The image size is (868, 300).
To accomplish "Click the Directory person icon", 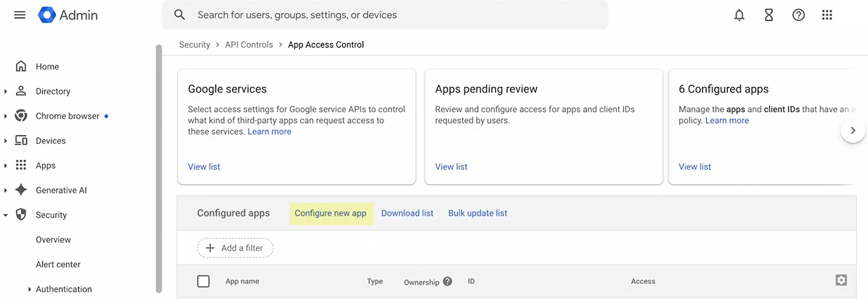I will 21,91.
